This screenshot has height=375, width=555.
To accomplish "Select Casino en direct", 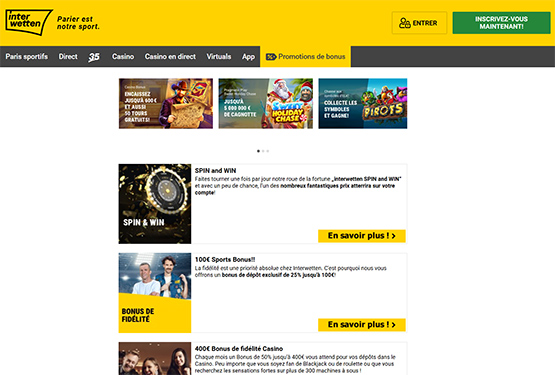I will 170,57.
